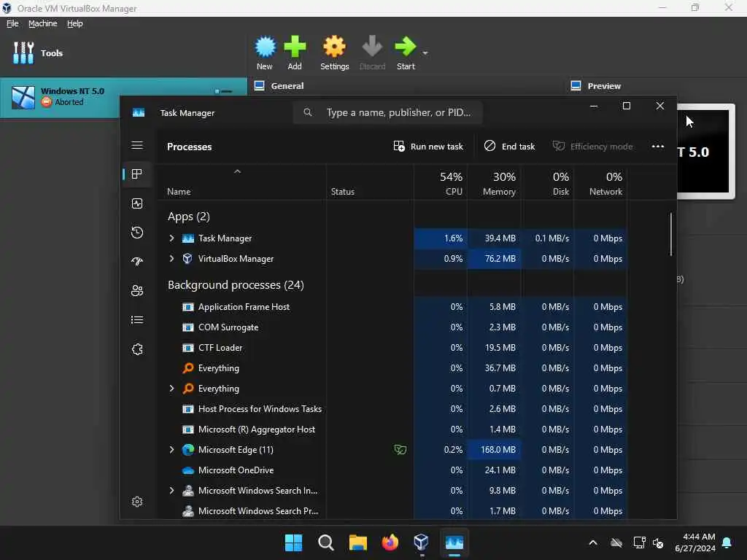747x560 pixels.
Task: Open the Details list icon in sidebar
Action: 137,320
